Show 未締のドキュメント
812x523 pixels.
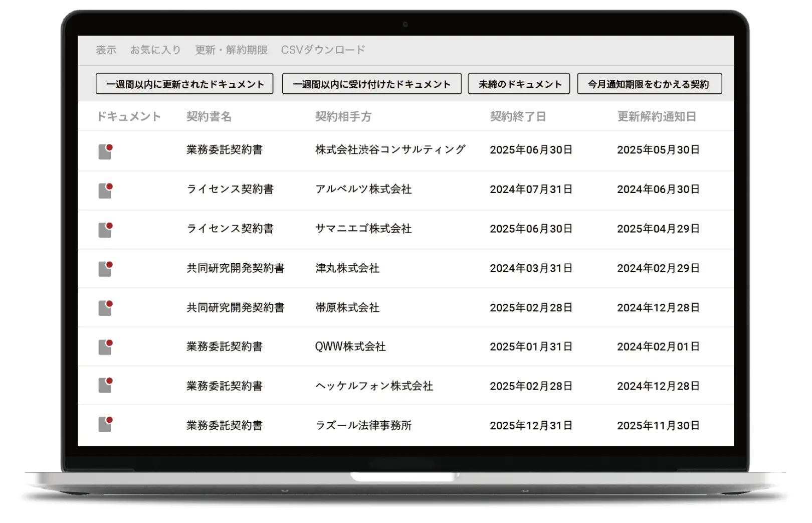pyautogui.click(x=519, y=84)
